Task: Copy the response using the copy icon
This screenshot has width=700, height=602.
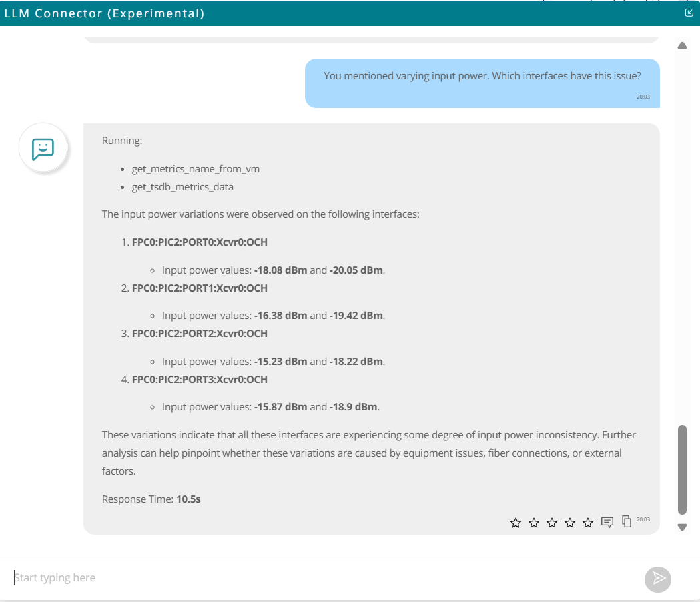Action: pos(627,521)
